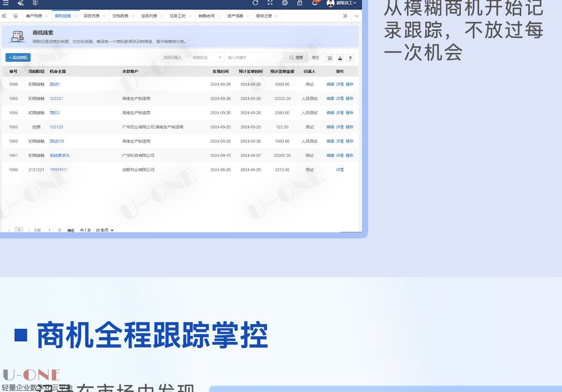Switch to the 客户列表 tab

(34, 16)
